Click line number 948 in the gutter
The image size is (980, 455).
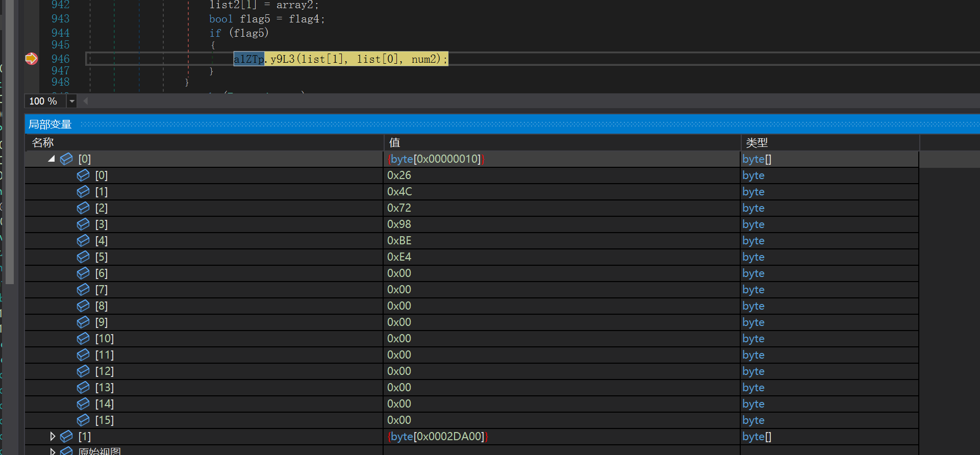pos(60,82)
